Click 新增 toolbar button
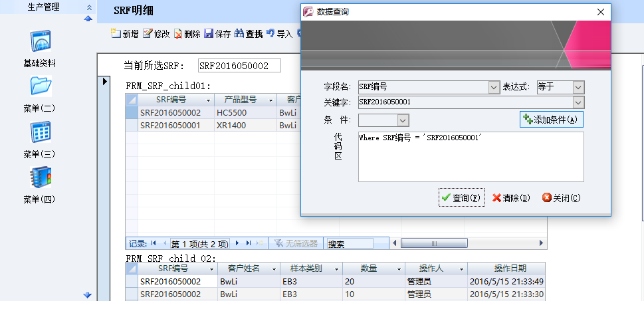 click(x=125, y=34)
